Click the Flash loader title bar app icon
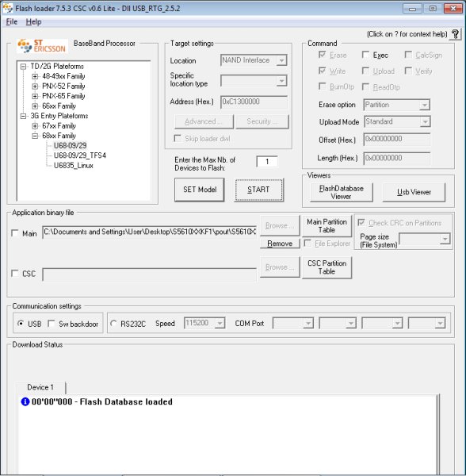 coord(7,8)
